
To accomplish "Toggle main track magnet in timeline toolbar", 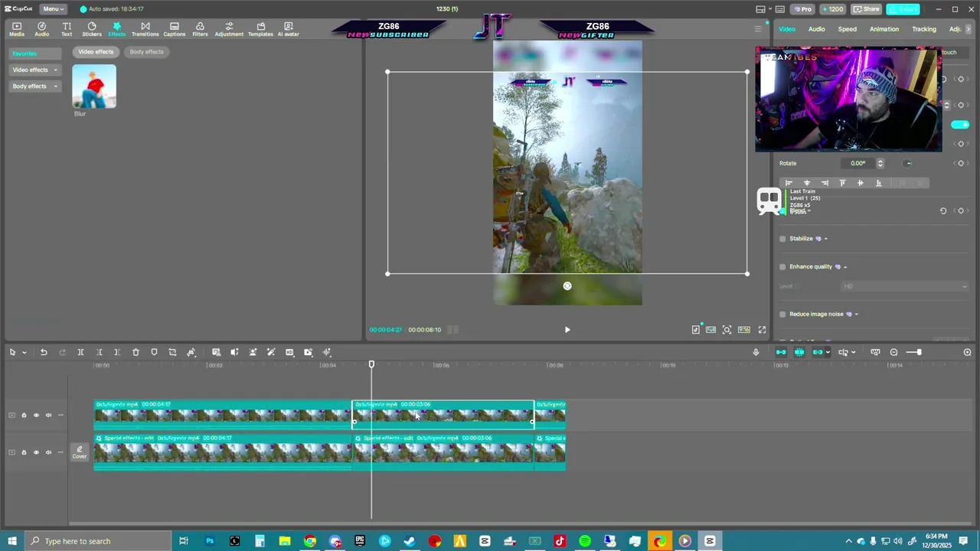I will [781, 352].
